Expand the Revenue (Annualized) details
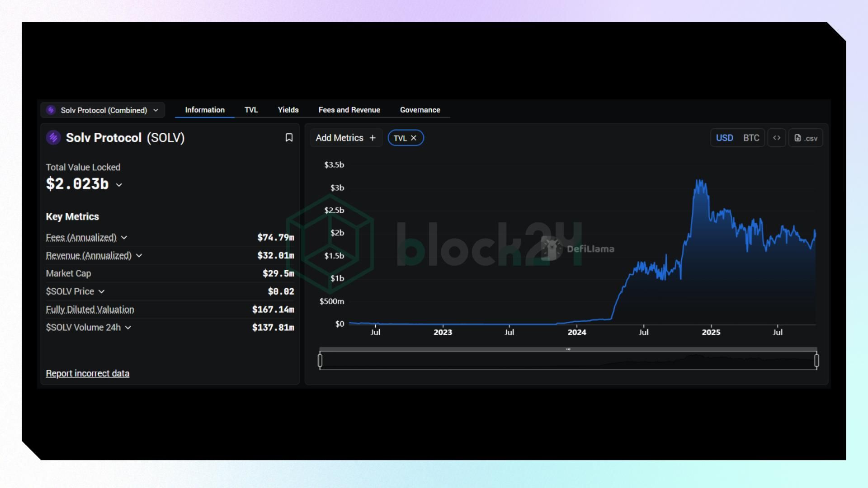The width and height of the screenshot is (868, 488). pyautogui.click(x=139, y=256)
